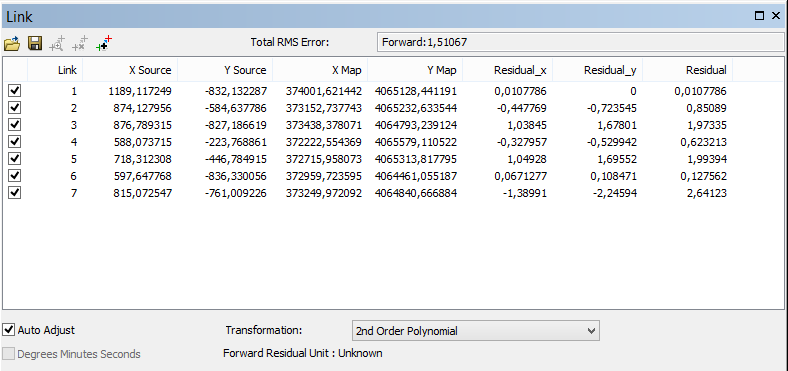Screen dimensions: 788x371
Task: Select Residual value 0,623213
Action: [704, 142]
